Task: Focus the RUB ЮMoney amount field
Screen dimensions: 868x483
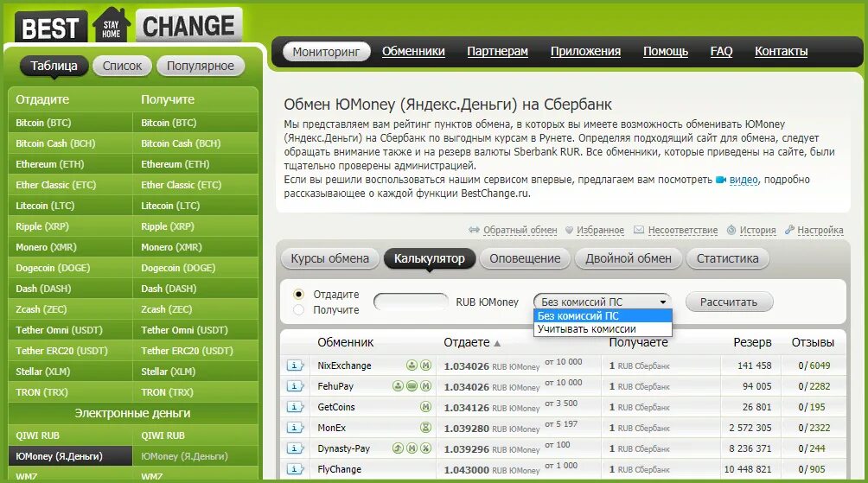Action: tap(411, 302)
